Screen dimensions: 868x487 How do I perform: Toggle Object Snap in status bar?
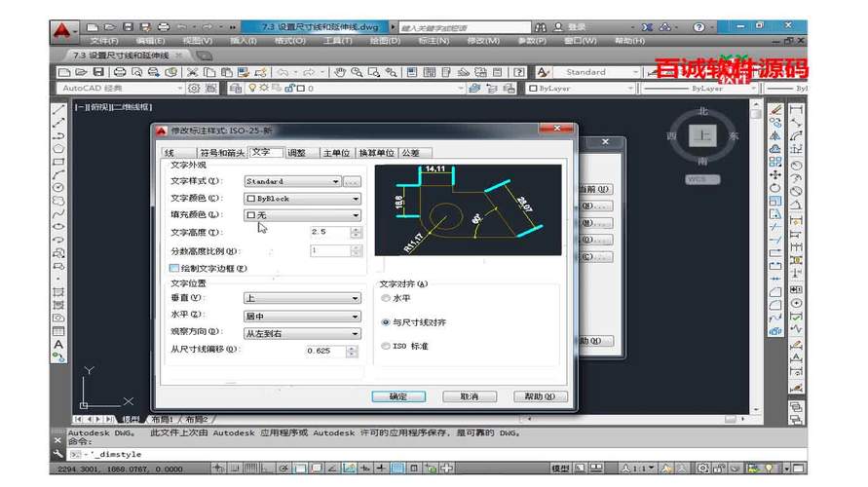[300, 468]
